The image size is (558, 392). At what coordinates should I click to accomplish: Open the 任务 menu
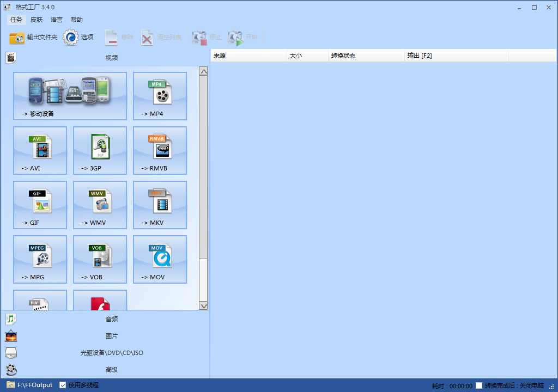pyautogui.click(x=16, y=20)
